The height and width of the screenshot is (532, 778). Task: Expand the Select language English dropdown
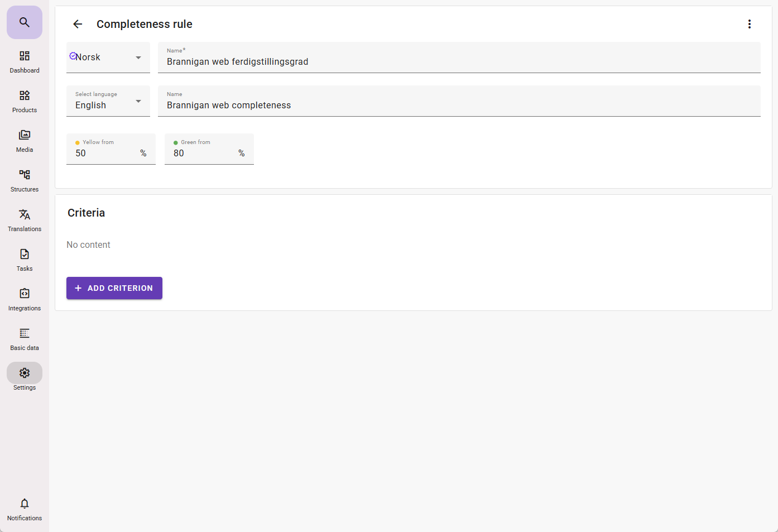coord(108,102)
